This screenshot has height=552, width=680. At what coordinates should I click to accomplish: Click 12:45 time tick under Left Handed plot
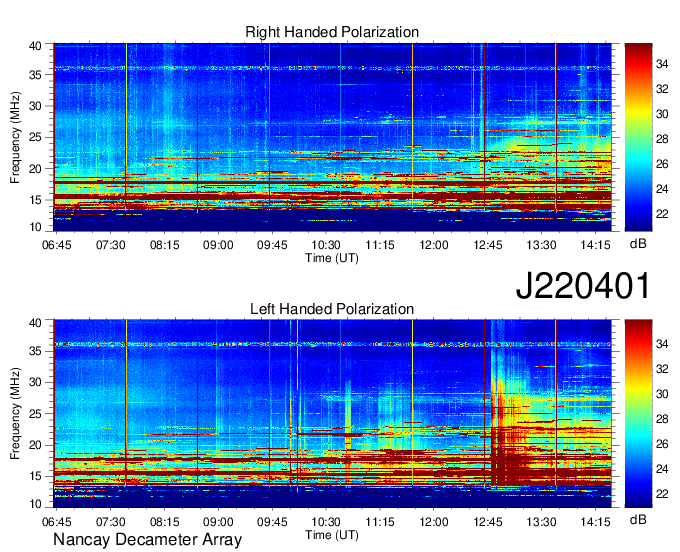pyautogui.click(x=487, y=522)
